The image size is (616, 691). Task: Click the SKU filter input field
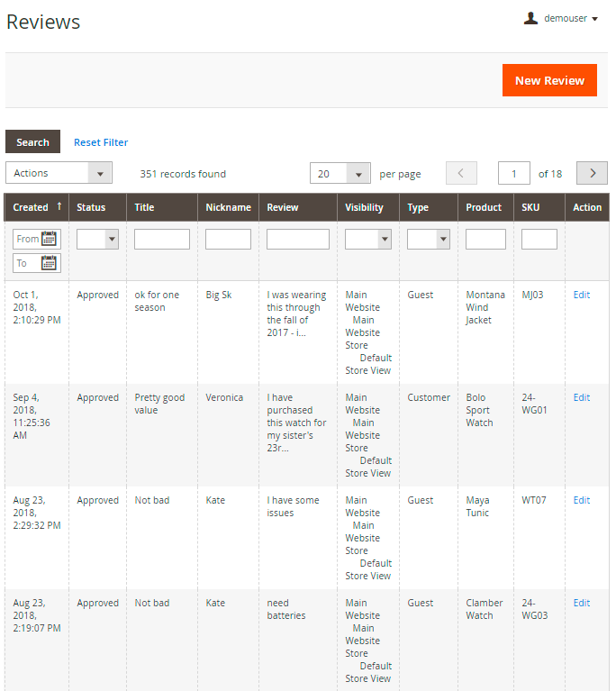pyautogui.click(x=539, y=239)
